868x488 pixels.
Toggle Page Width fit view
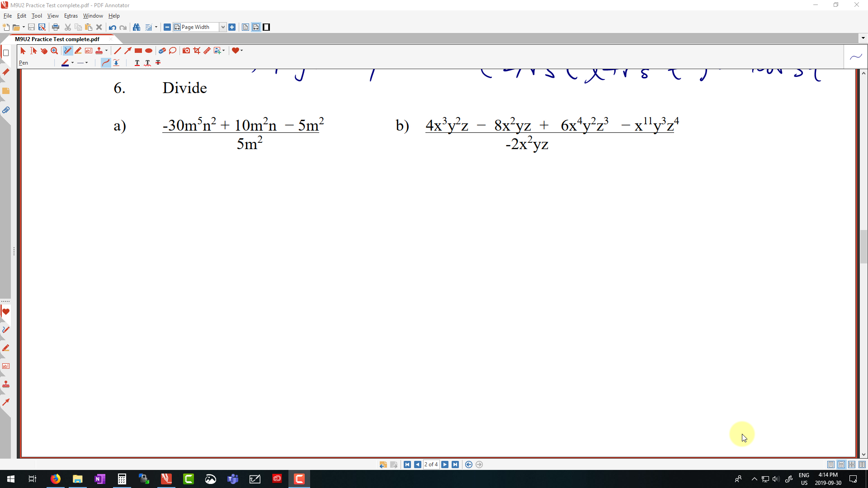click(256, 27)
